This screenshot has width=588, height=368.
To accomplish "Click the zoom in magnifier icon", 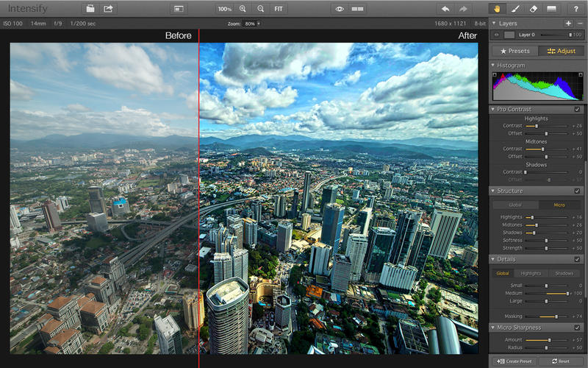I will [x=243, y=9].
